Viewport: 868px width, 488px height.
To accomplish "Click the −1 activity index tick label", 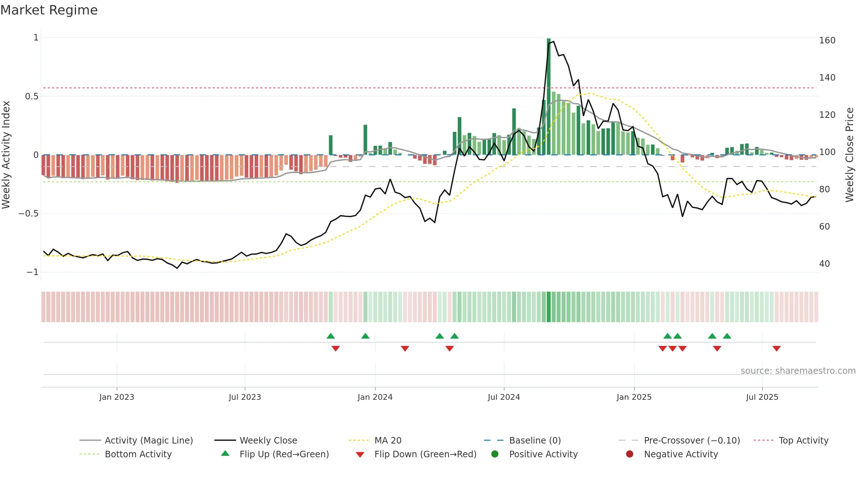I will 32,272.
